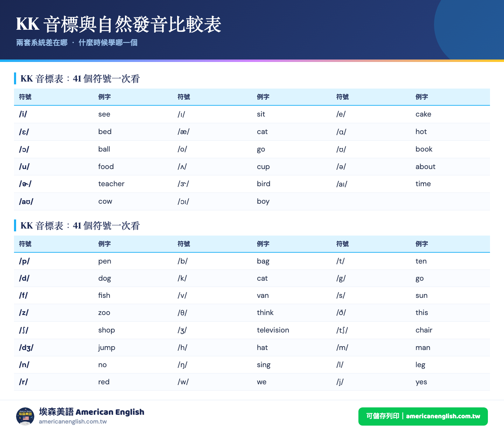504x434 pixels.
Task: Select the example word "yes"
Action: [421, 382]
